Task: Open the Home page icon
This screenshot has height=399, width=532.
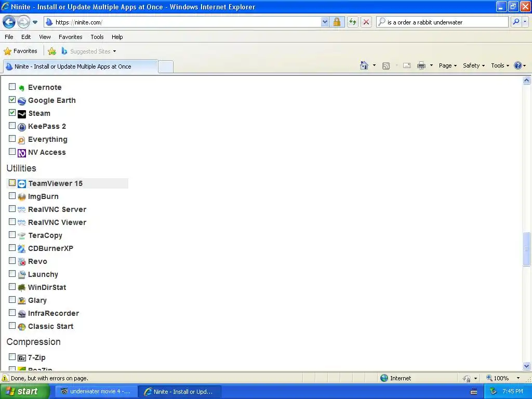Action: coord(364,65)
